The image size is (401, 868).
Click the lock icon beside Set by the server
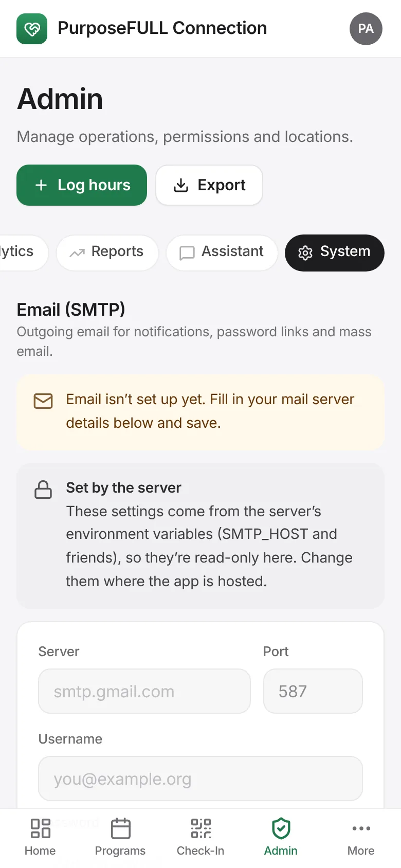click(x=43, y=490)
